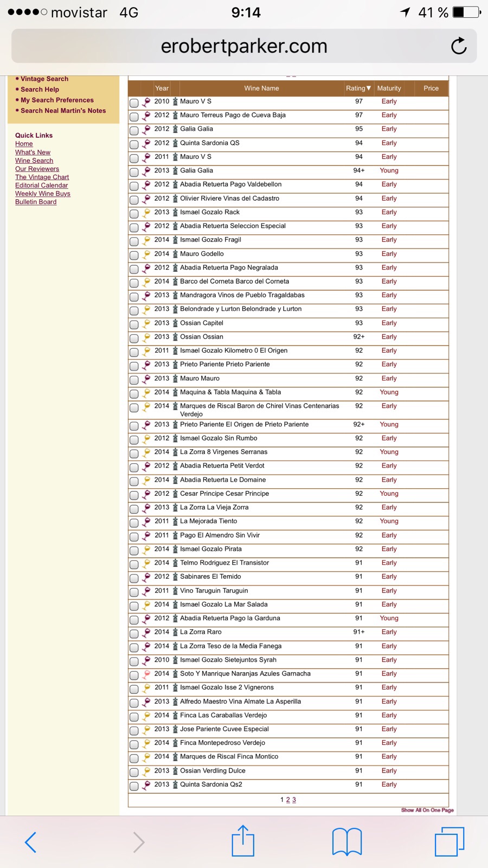Open My Search Preferences menu item
The image size is (488, 868).
(57, 100)
